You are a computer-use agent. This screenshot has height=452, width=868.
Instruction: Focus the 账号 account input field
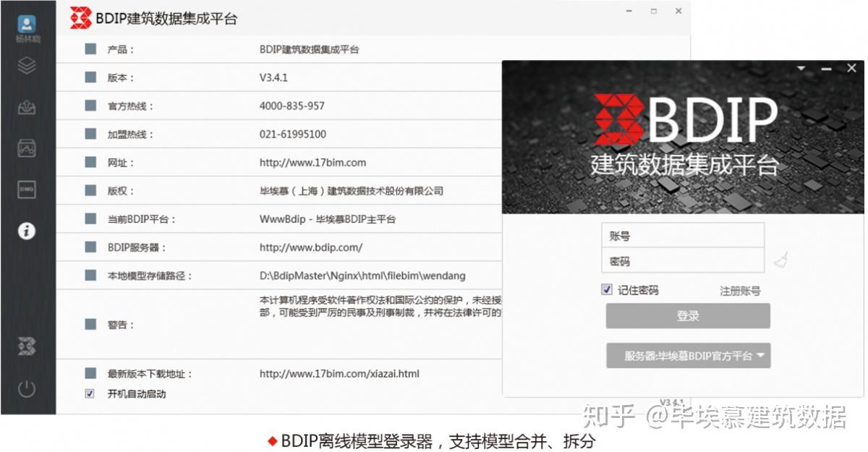tap(683, 236)
